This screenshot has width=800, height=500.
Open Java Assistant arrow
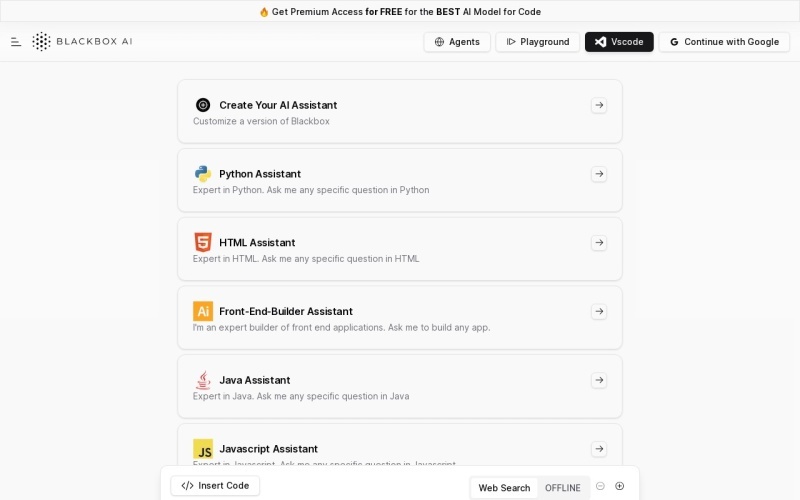[x=599, y=380]
